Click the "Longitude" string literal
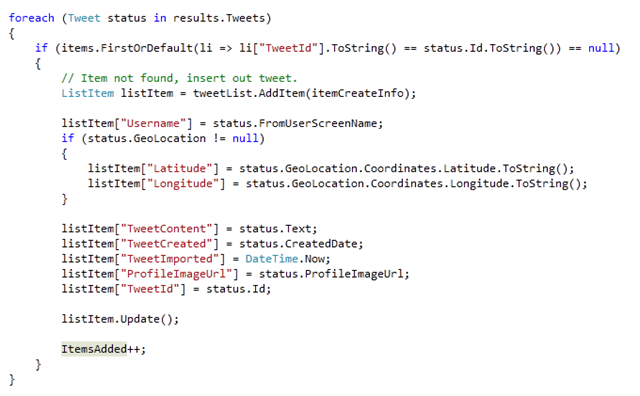 click(183, 184)
